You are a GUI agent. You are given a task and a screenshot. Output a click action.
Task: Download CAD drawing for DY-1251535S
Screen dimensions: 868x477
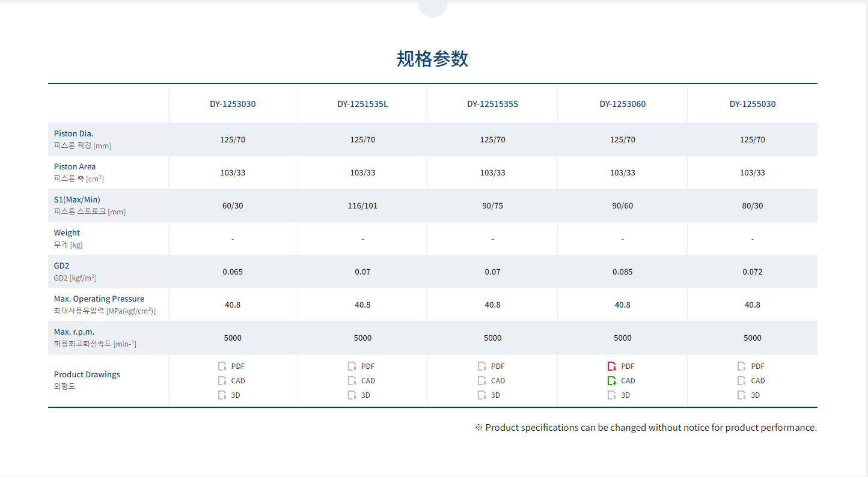pos(491,380)
